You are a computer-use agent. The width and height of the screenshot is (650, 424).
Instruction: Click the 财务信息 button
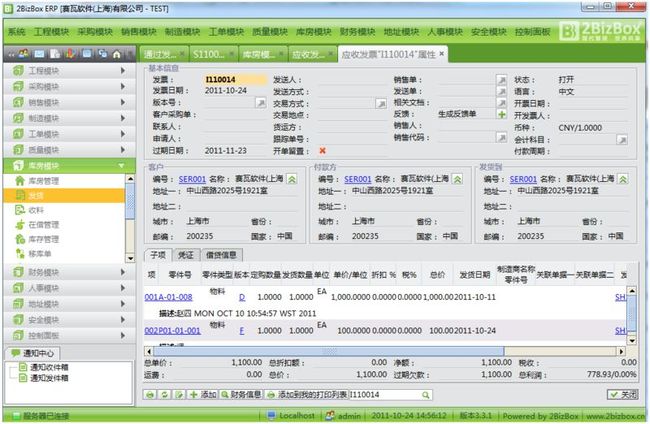241,395
